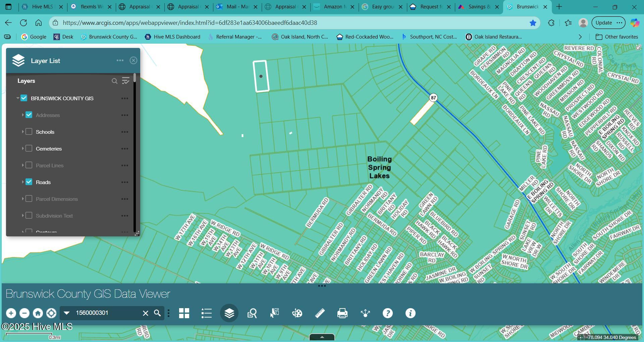Screen dimensions: 644x342
Task: Open the Draw palette tool
Action: pos(297,313)
